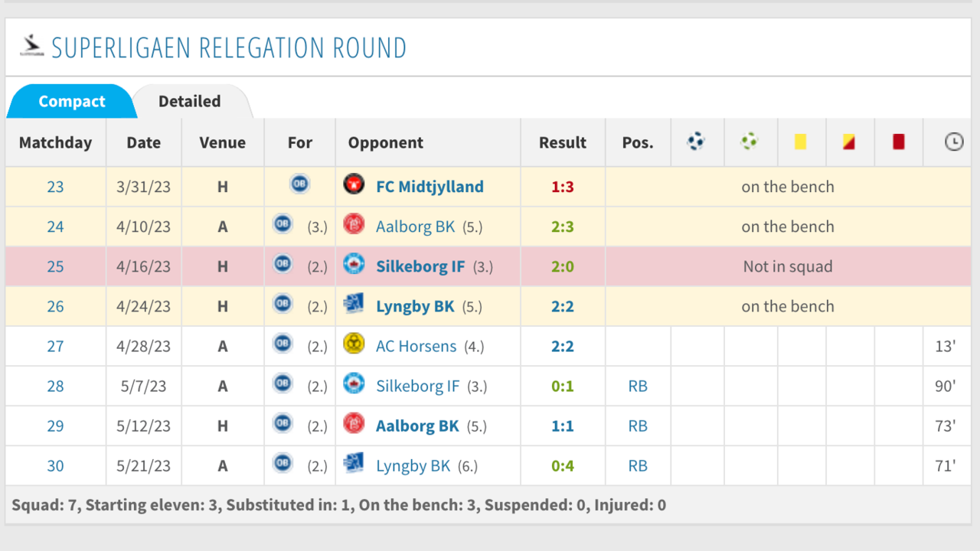This screenshot has height=551, width=980.
Task: Click Lyngby BK crest in matchday 30 row
Action: click(x=354, y=463)
